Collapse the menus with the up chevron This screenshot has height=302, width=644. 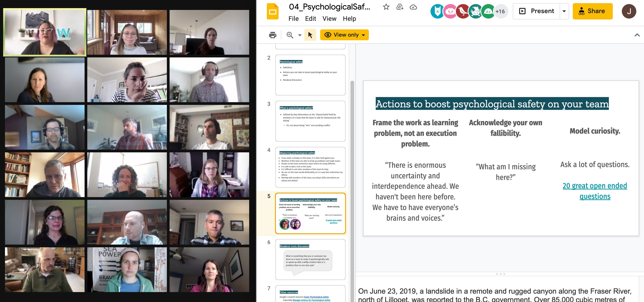(637, 35)
